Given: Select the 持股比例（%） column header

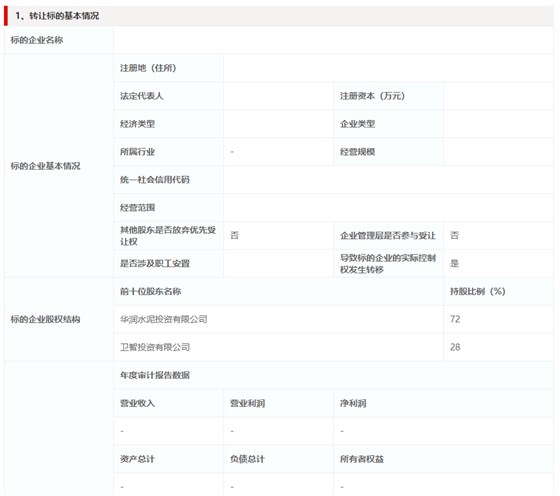Looking at the screenshot, I should click(478, 291).
